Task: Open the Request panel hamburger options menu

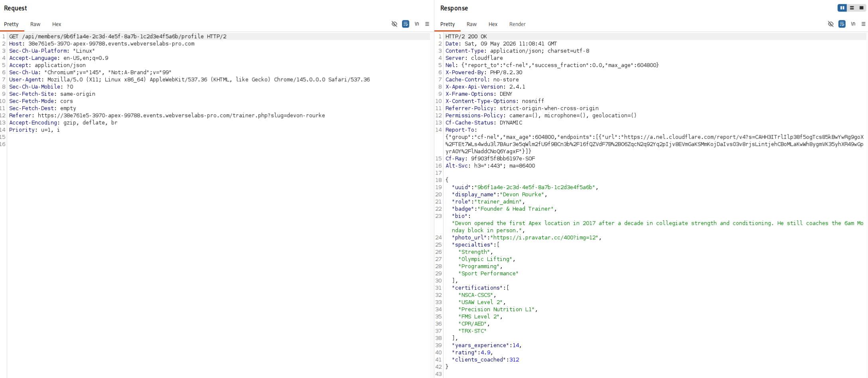Action: tap(427, 24)
